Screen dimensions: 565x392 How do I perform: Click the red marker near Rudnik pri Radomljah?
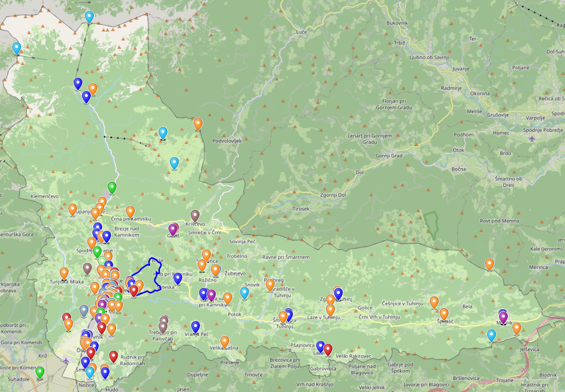(x=114, y=356)
